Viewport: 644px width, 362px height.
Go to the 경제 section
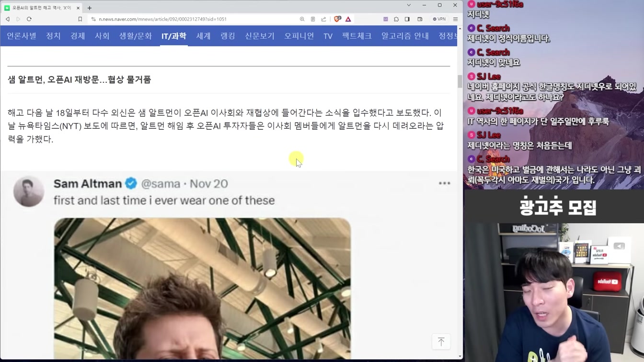pos(78,36)
